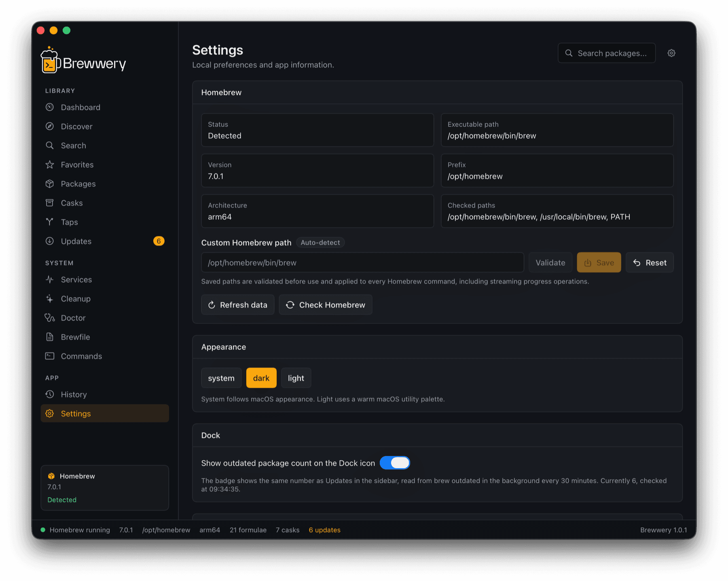Click the Validate button
This screenshot has width=728, height=581.
(x=550, y=262)
